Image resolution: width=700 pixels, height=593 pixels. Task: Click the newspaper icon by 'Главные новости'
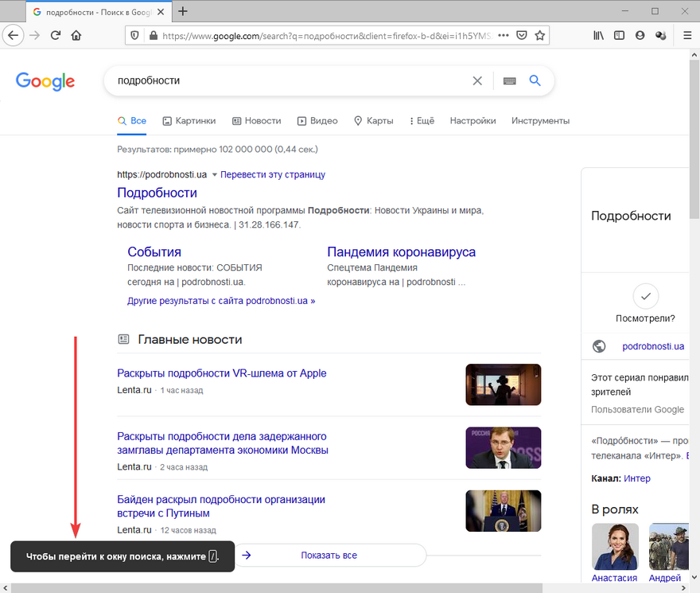pos(123,339)
